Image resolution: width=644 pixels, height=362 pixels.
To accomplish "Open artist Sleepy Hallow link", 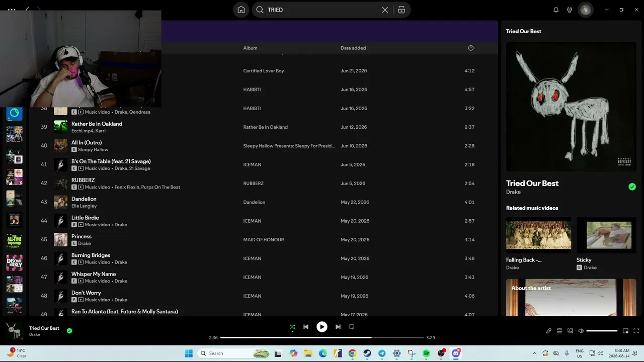I will pos(93,150).
